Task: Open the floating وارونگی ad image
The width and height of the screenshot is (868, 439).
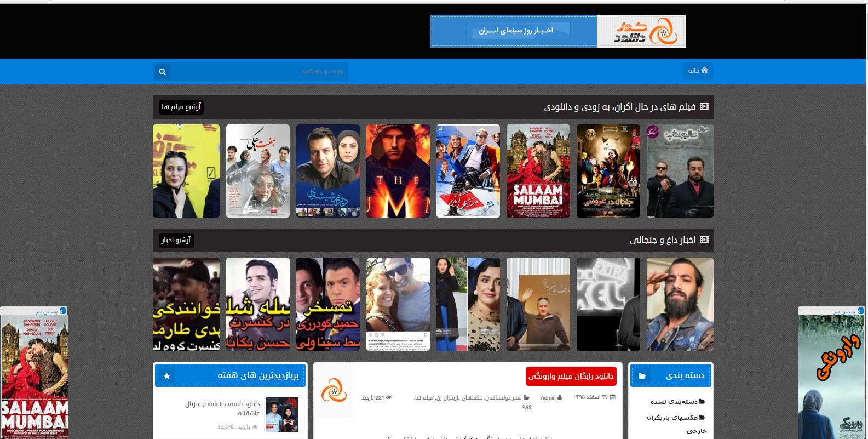Action: (x=831, y=377)
